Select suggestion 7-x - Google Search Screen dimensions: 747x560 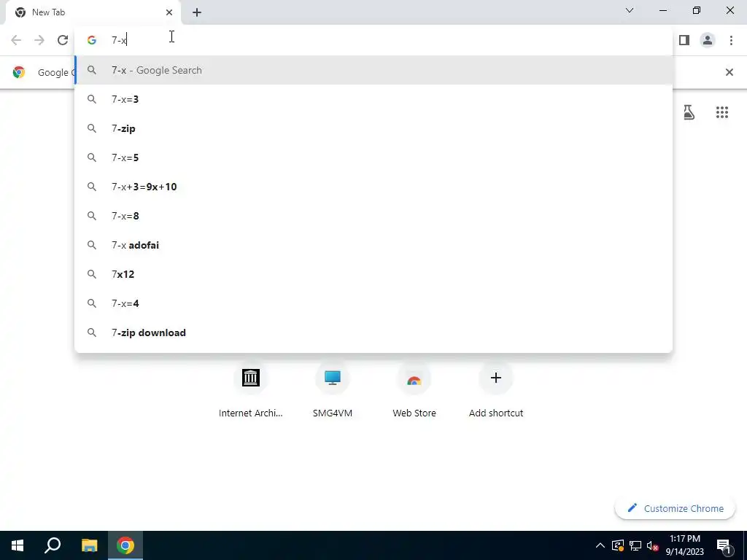(373, 70)
